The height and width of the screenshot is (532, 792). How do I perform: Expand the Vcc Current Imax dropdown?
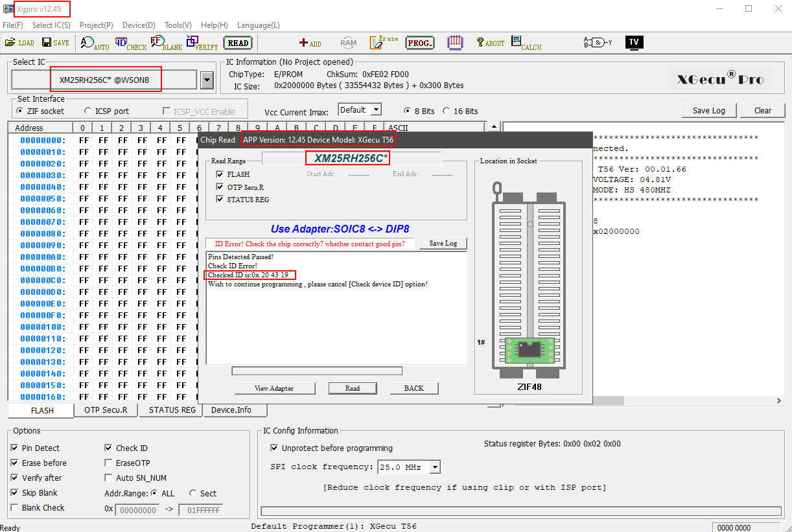point(375,110)
